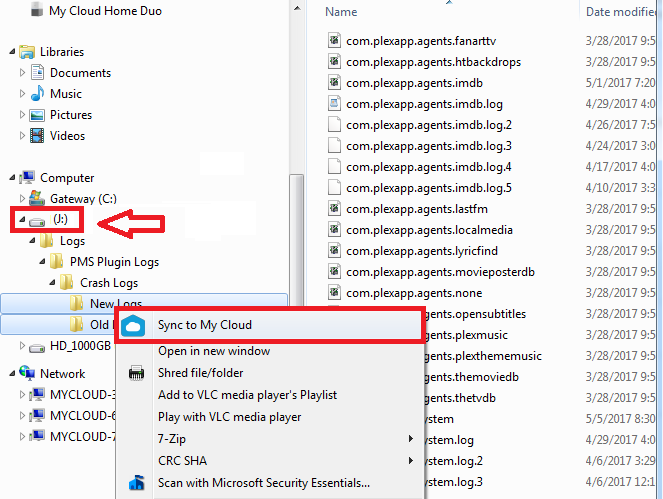
Task: Click the navigation pane scrollbar thumb
Action: [297, 240]
